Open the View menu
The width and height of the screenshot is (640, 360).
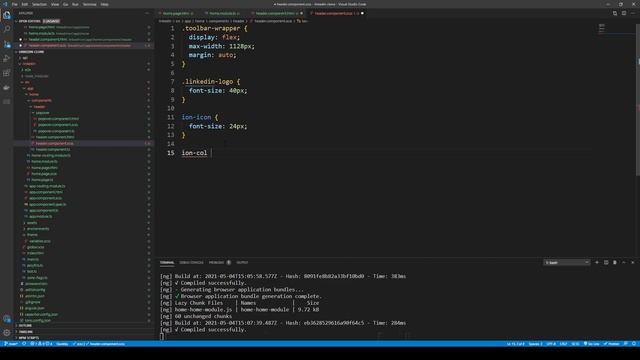click(x=55, y=4)
